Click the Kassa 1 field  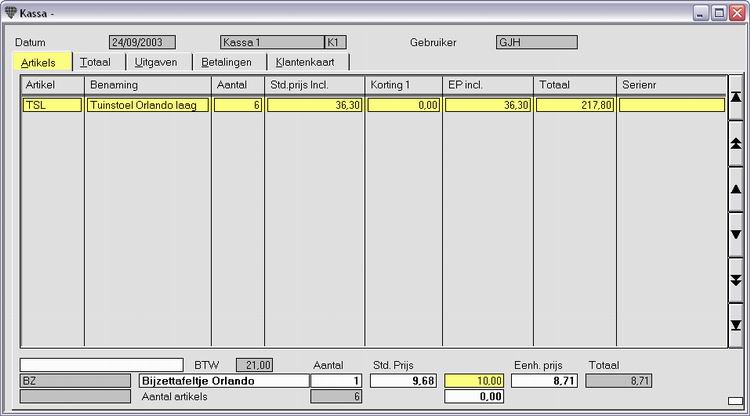[x=272, y=42]
